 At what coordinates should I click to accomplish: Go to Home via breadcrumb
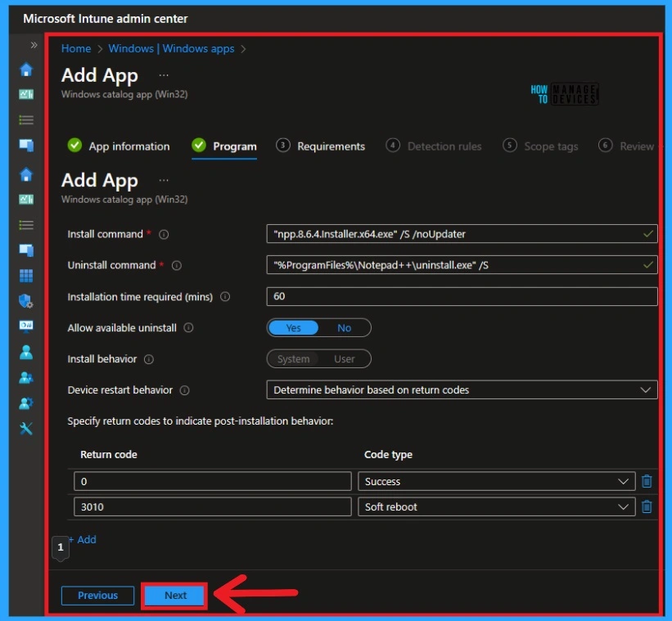click(x=76, y=48)
